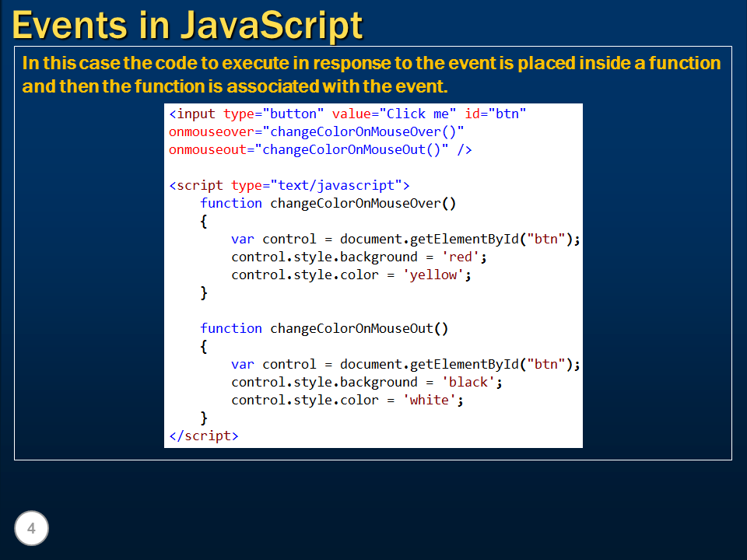Click the second "var control = document.getElementById" line under changeColorOnMouseOut
The image size is (747, 560).
(406, 364)
